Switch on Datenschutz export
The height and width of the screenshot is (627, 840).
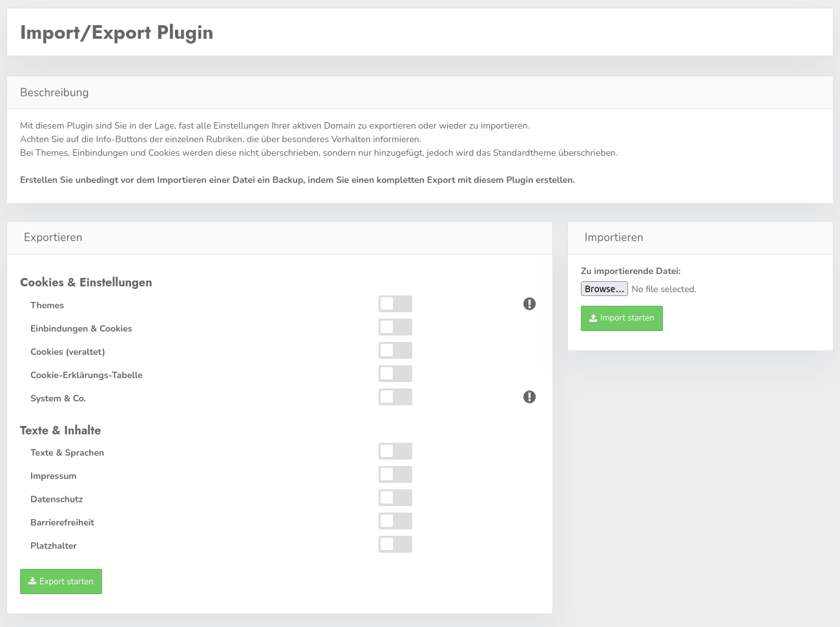click(x=395, y=498)
